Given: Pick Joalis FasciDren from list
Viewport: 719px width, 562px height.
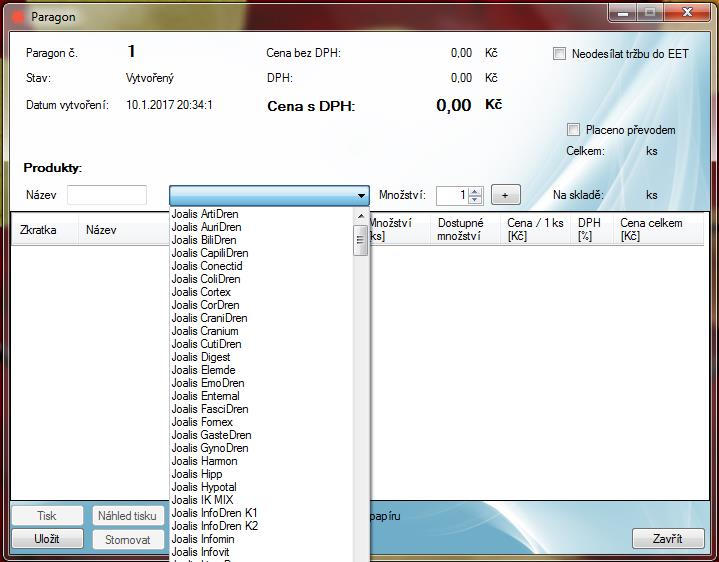Looking at the screenshot, I should pos(261,409).
